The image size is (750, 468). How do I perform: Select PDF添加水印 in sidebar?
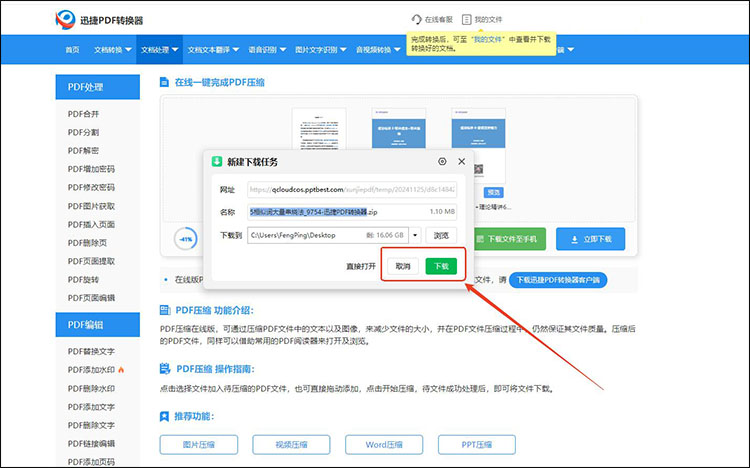[91, 370]
